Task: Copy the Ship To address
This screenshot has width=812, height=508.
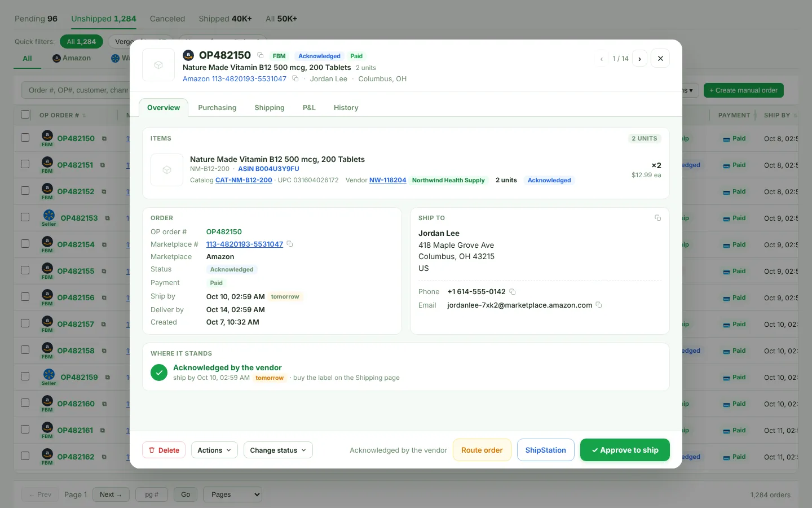Action: click(x=657, y=218)
